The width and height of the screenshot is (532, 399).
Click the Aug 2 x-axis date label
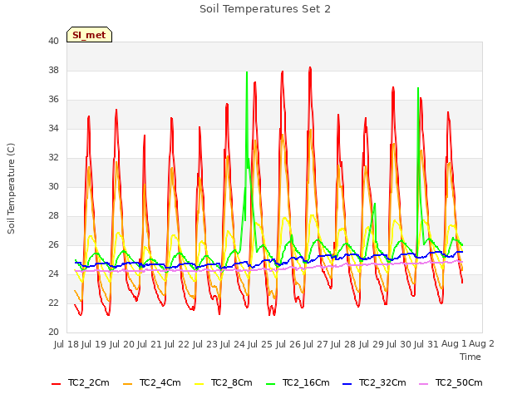click(x=482, y=344)
